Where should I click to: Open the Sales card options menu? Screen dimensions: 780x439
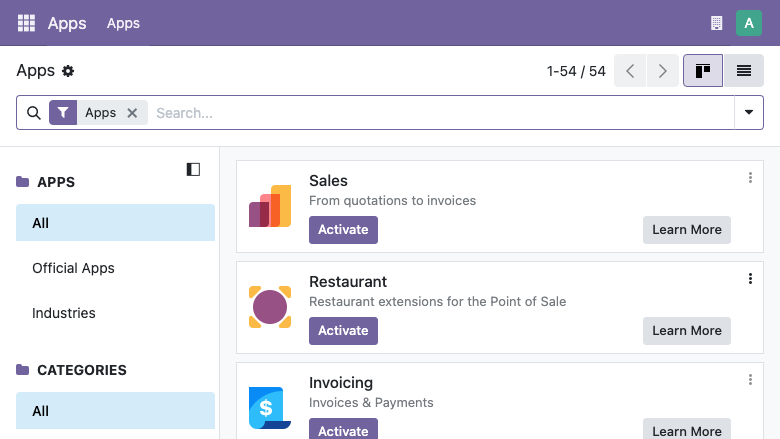point(750,178)
